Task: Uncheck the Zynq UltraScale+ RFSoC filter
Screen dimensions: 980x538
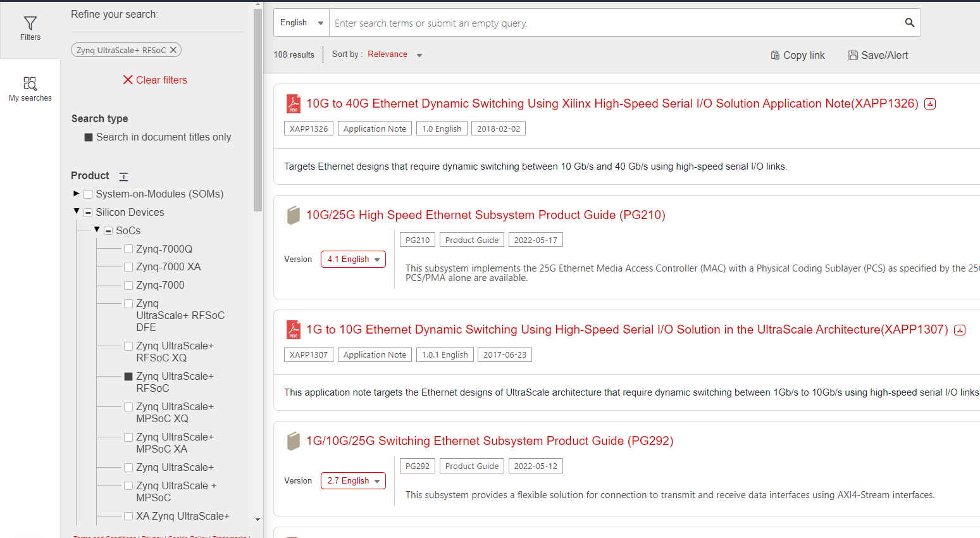Action: [x=128, y=376]
